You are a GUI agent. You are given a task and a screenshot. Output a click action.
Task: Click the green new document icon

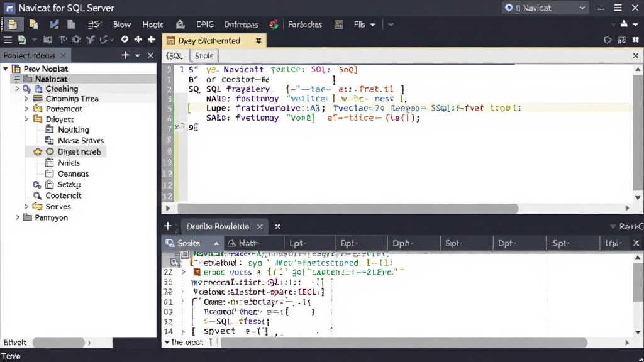(x=22, y=40)
